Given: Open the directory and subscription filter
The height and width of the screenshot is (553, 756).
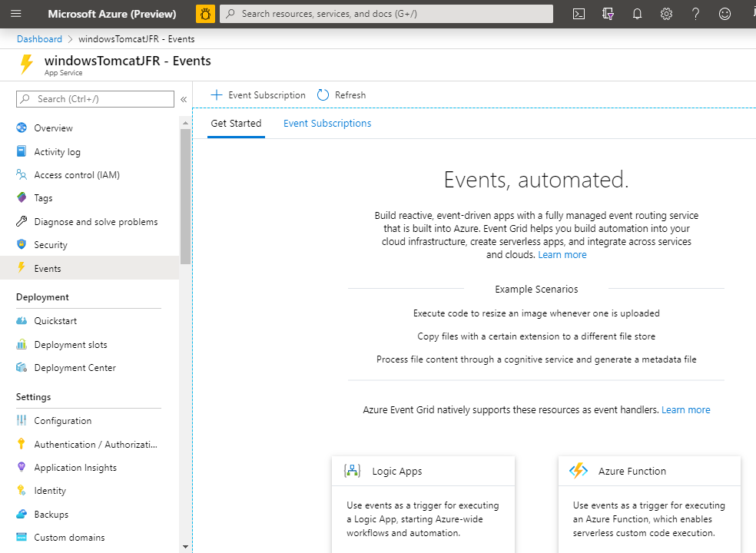Looking at the screenshot, I should 607,13.
